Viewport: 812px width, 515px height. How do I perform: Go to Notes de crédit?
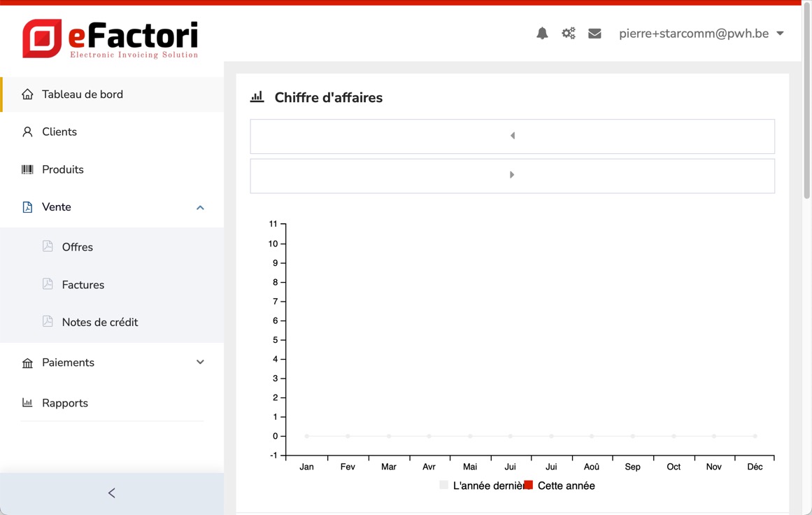[x=99, y=323]
